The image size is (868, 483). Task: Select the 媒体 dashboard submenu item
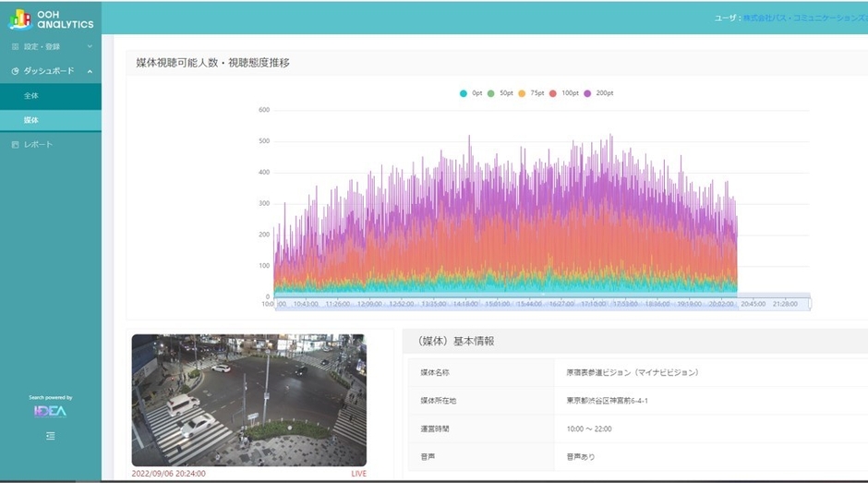pyautogui.click(x=31, y=121)
